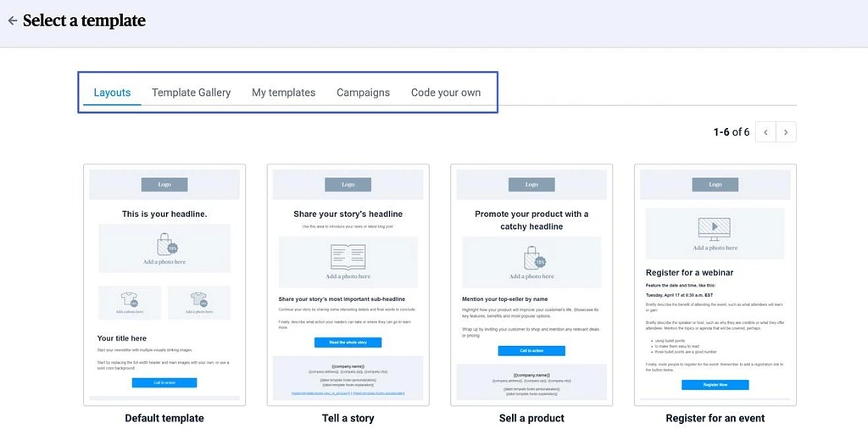Click the Read the whole story button
Screen dimensions: 868x446
tap(348, 343)
